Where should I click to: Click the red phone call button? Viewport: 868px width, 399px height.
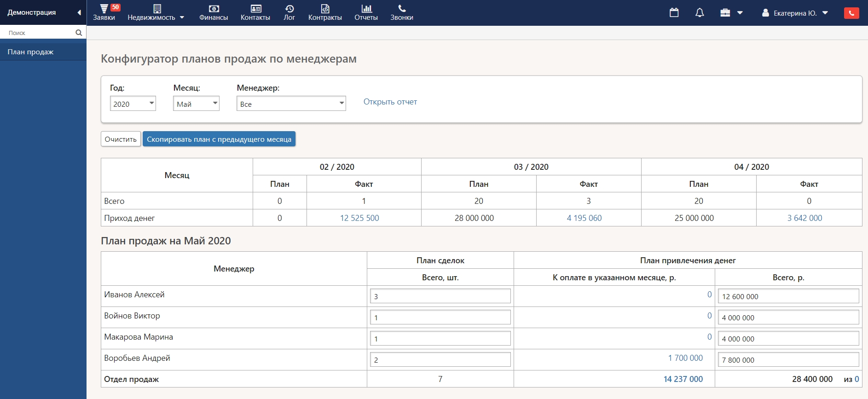(x=851, y=13)
